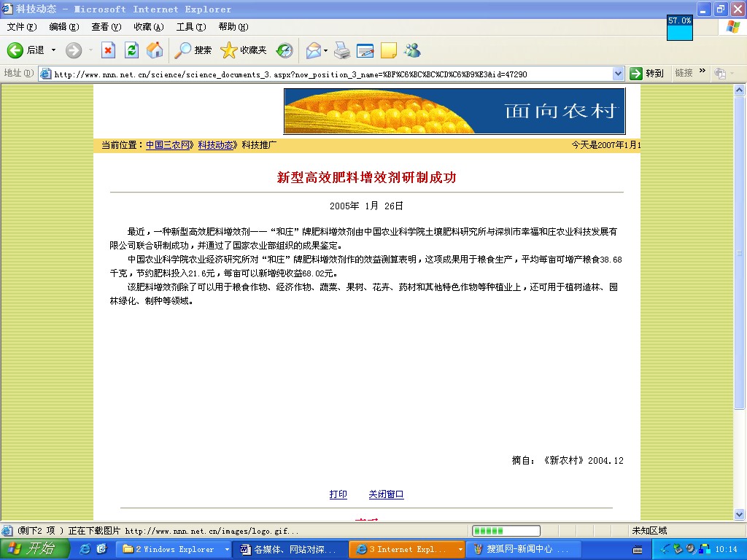
Task: Click the 转到 Go button
Action: coord(646,74)
